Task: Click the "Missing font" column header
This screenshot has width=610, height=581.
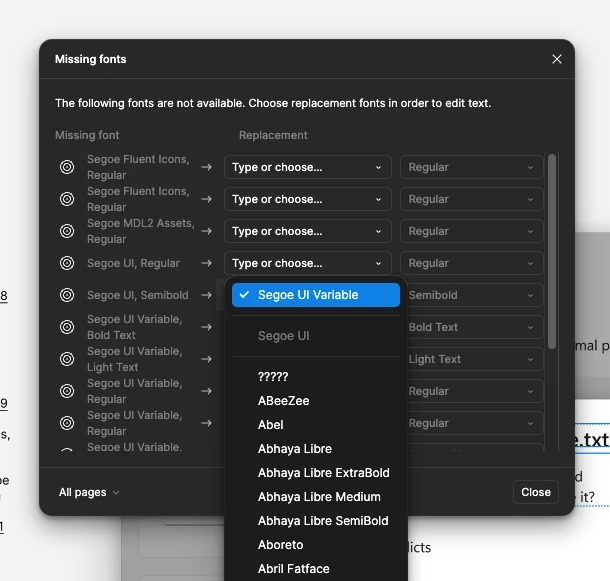Action: pos(87,135)
